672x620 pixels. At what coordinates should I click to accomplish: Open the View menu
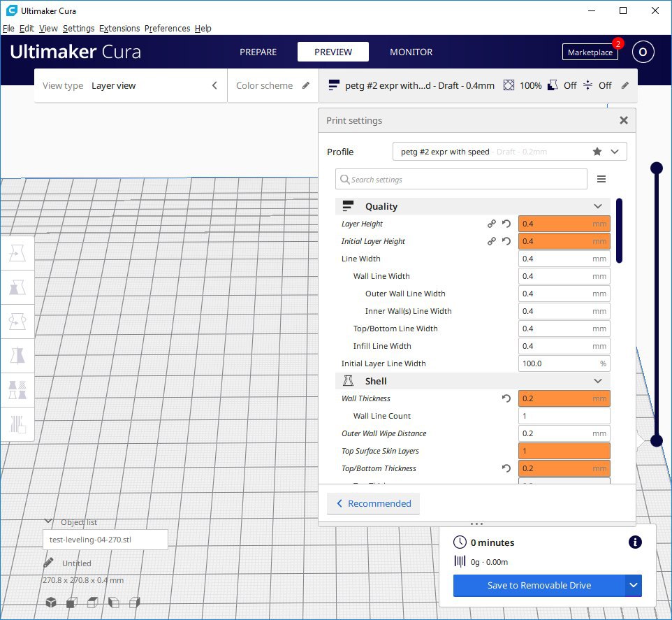[48, 28]
